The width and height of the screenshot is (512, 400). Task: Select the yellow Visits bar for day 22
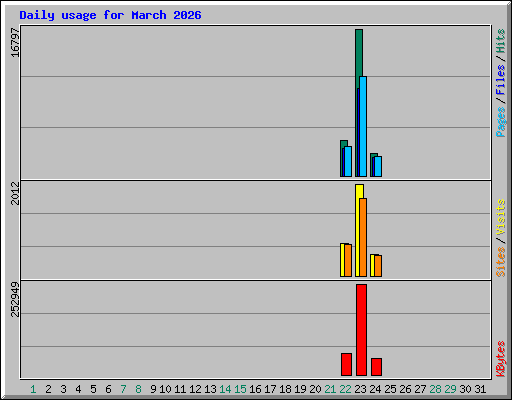(x=342, y=260)
